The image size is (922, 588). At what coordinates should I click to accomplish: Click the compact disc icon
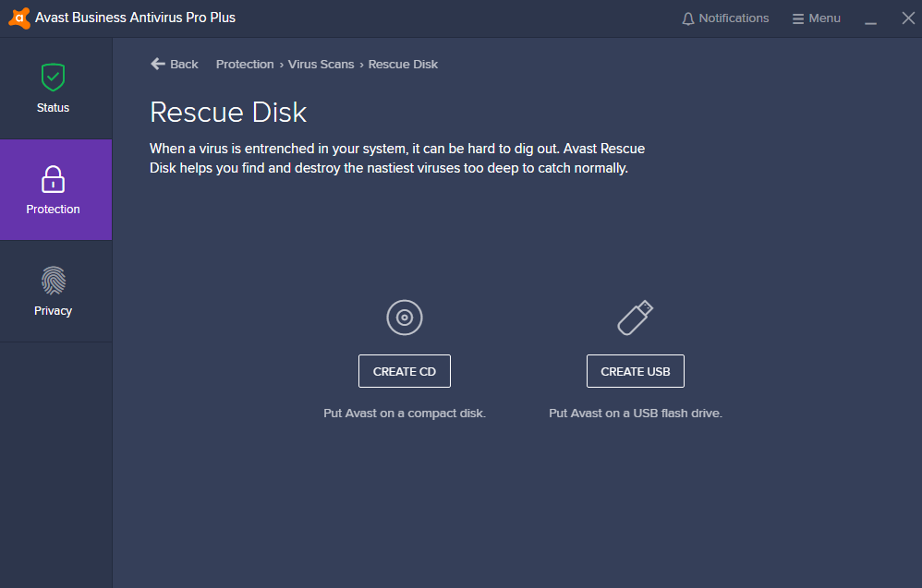click(x=404, y=317)
